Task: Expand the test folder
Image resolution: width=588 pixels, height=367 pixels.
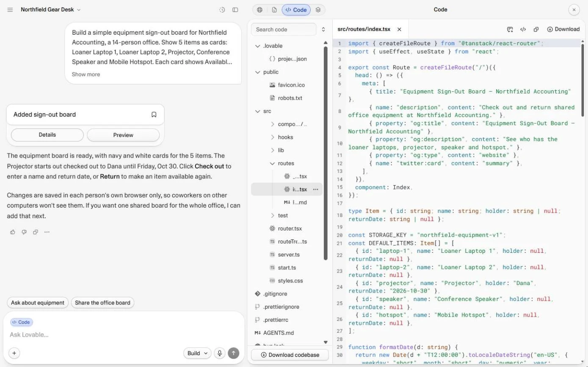Action: 272,216
